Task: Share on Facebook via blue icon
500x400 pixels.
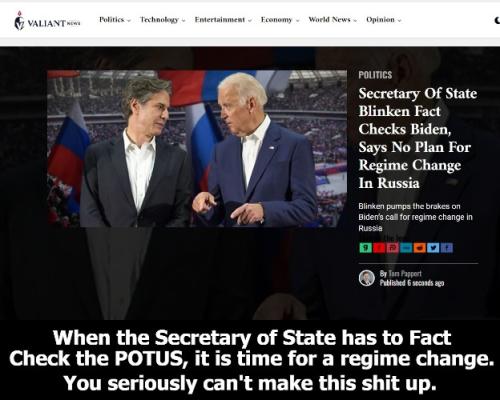Action: [x=447, y=248]
